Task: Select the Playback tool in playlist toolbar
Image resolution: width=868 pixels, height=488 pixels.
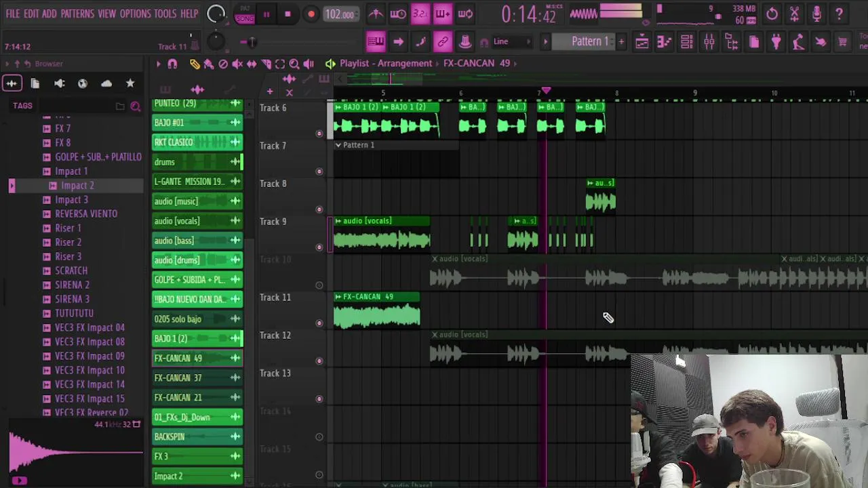Action: 309,64
